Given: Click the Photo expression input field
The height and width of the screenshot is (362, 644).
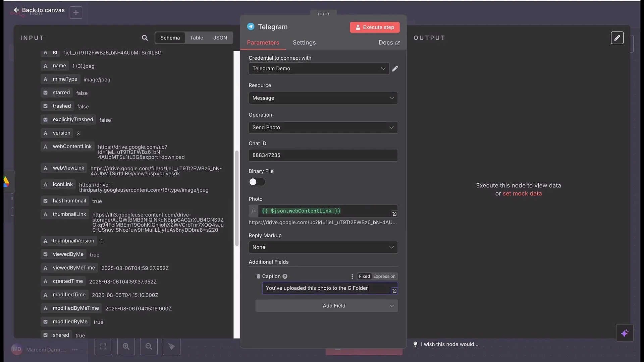Looking at the screenshot, I should pyautogui.click(x=325, y=211).
